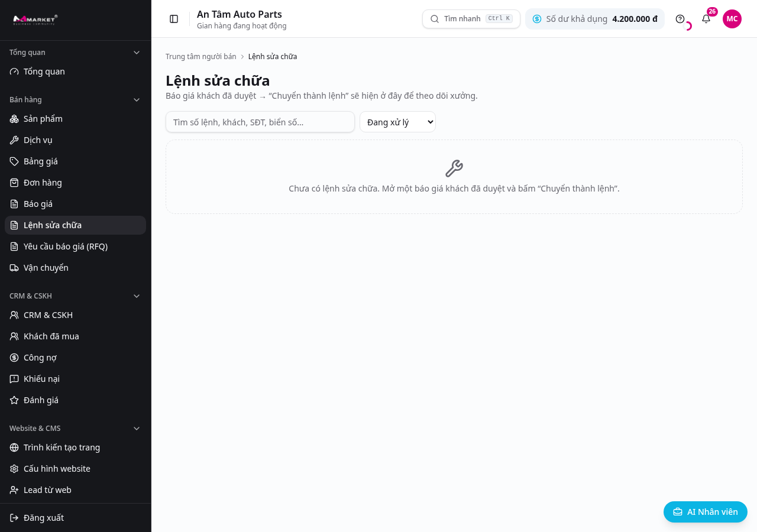Open Cấu hình website settings
Screen dimensions: 757x532
click(75, 469)
